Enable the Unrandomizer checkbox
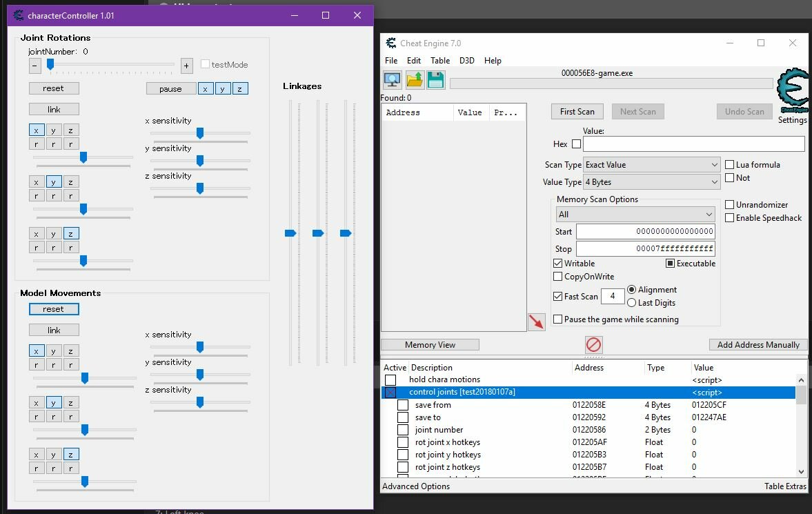 (730, 205)
